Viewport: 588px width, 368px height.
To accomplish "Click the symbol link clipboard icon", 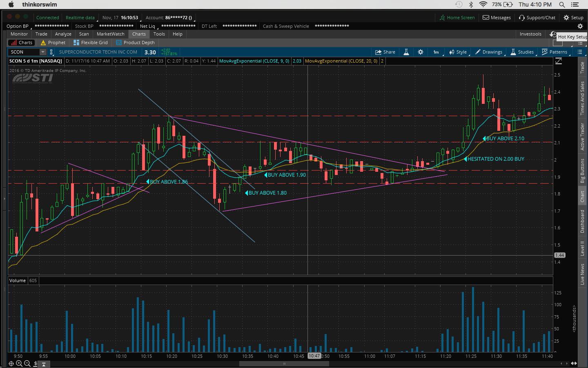I will 51,52.
